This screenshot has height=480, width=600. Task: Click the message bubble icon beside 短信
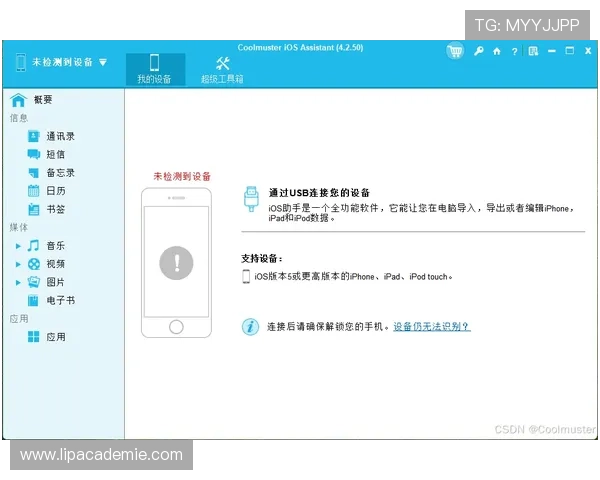pos(34,154)
